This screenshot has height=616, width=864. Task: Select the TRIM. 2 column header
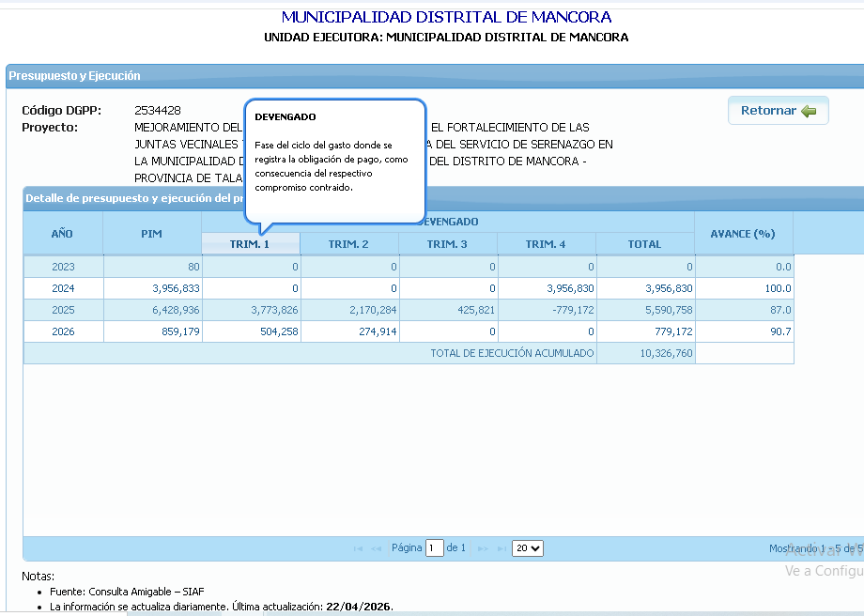(x=348, y=244)
